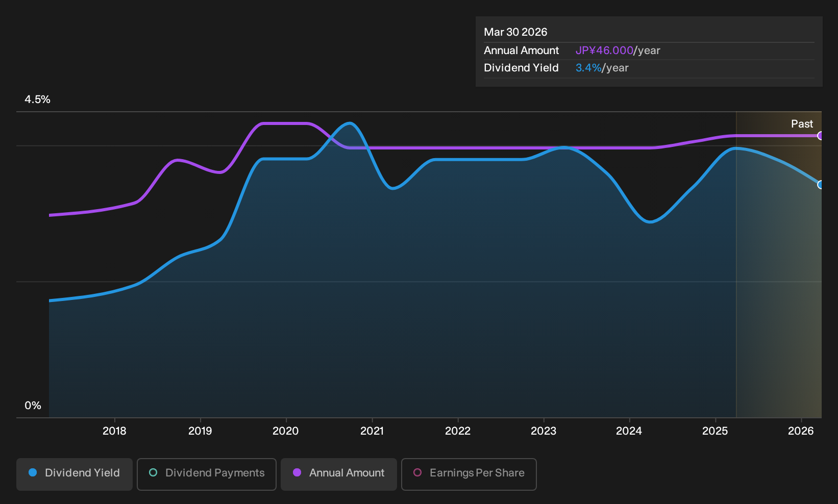The height and width of the screenshot is (504, 838).
Task: Click the 2018 x-axis label
Action: click(114, 431)
